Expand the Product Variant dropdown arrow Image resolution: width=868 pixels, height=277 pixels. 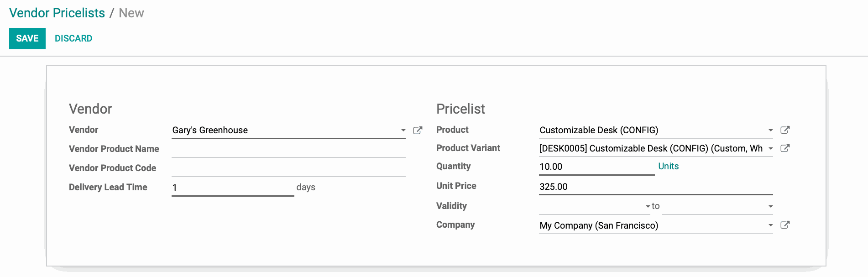pos(770,149)
